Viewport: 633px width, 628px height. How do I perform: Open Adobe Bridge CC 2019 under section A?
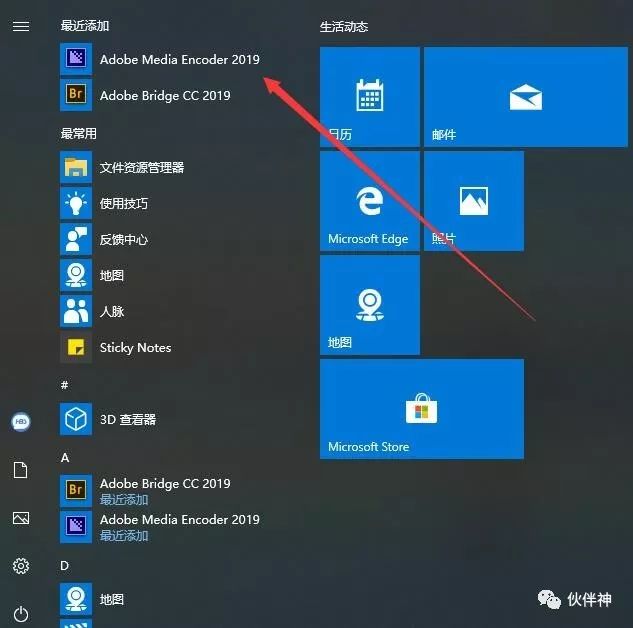[x=146, y=491]
